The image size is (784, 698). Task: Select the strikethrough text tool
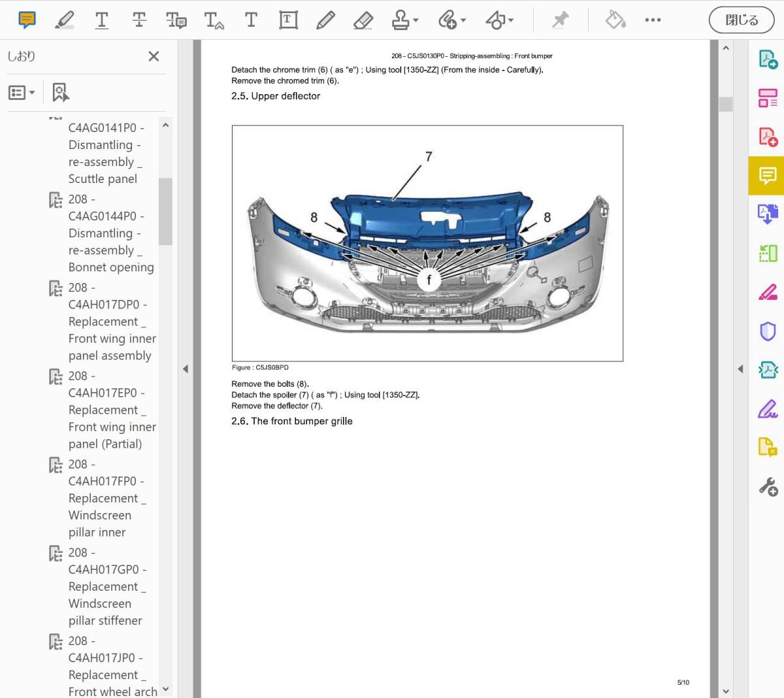139,20
